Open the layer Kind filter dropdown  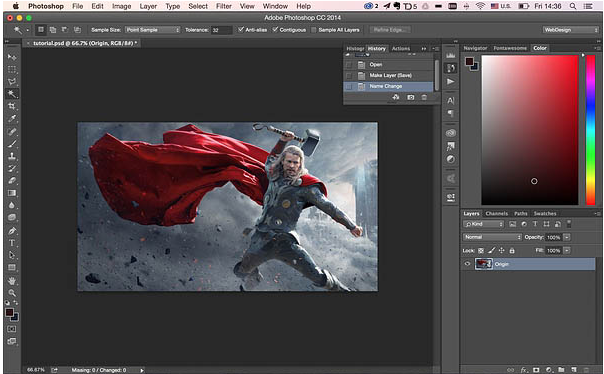(483, 224)
